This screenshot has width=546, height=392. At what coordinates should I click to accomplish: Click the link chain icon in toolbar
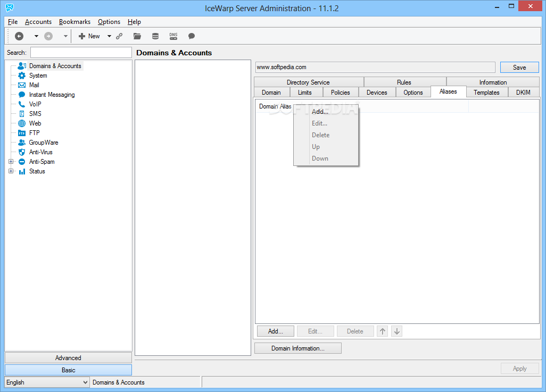click(x=119, y=36)
